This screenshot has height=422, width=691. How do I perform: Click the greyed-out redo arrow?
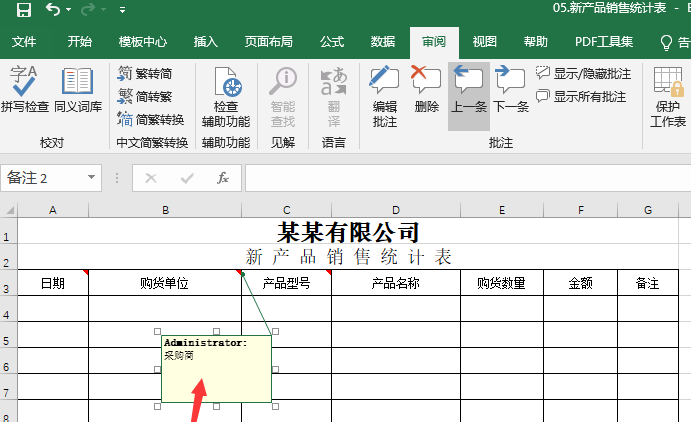click(88, 9)
